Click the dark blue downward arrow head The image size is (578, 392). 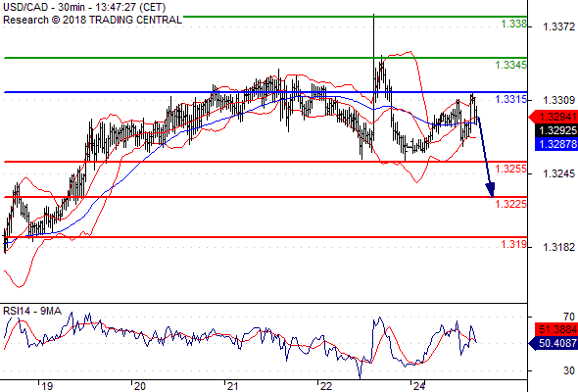pos(490,190)
